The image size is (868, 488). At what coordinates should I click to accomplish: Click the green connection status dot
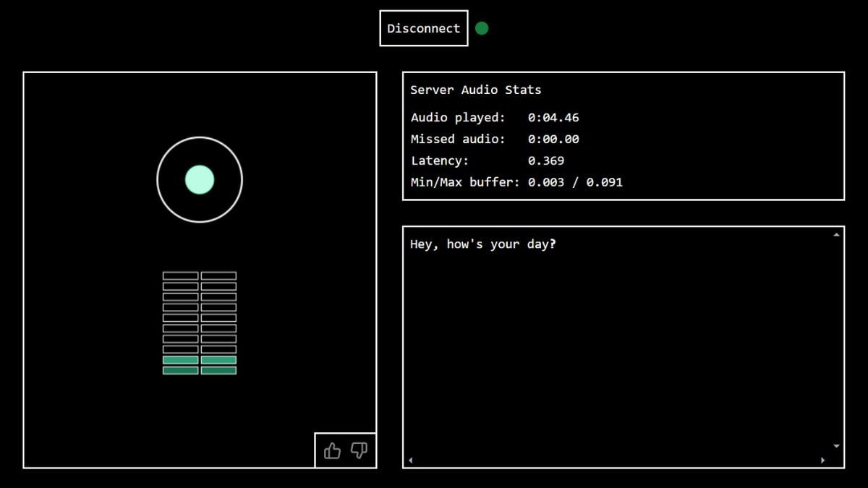tap(482, 28)
